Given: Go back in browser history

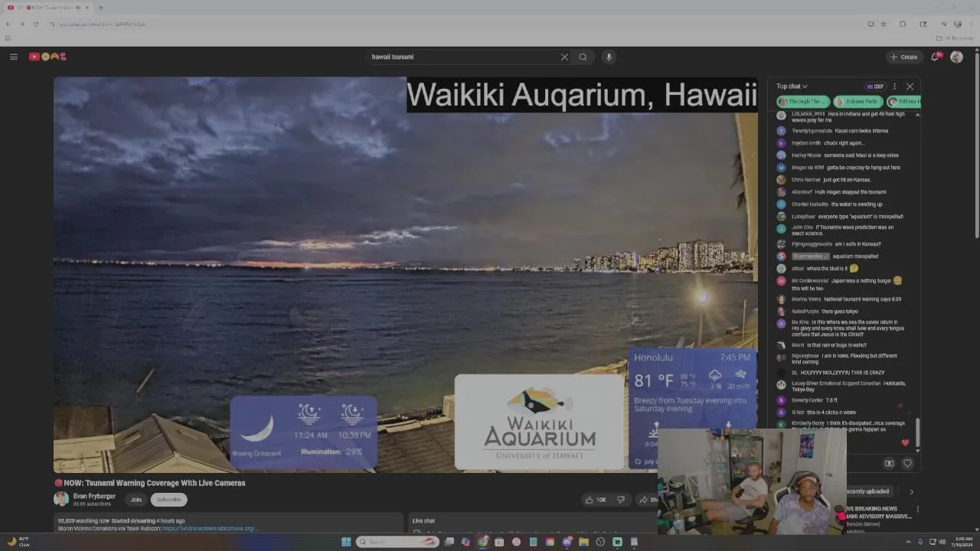Looking at the screenshot, I should pyautogui.click(x=8, y=24).
